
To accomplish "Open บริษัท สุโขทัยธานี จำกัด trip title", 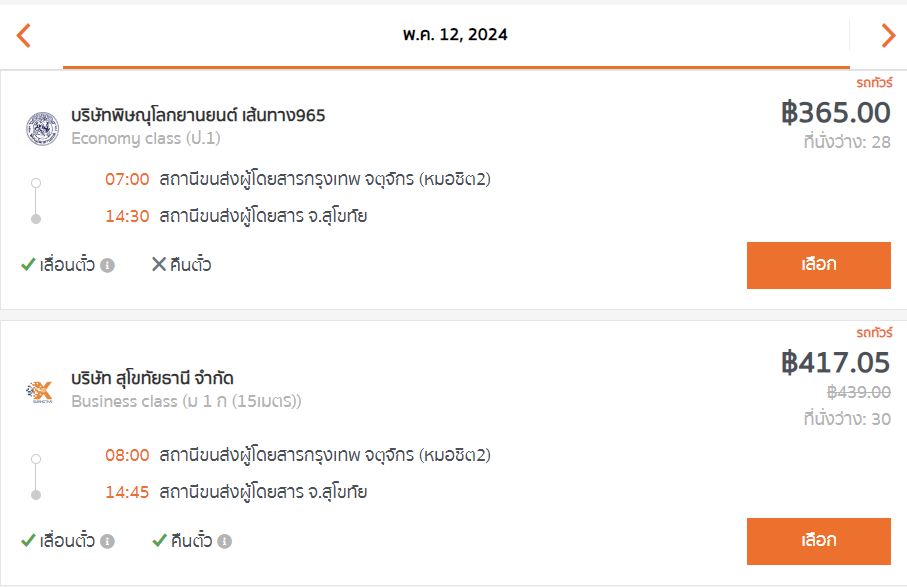I will coord(152,378).
